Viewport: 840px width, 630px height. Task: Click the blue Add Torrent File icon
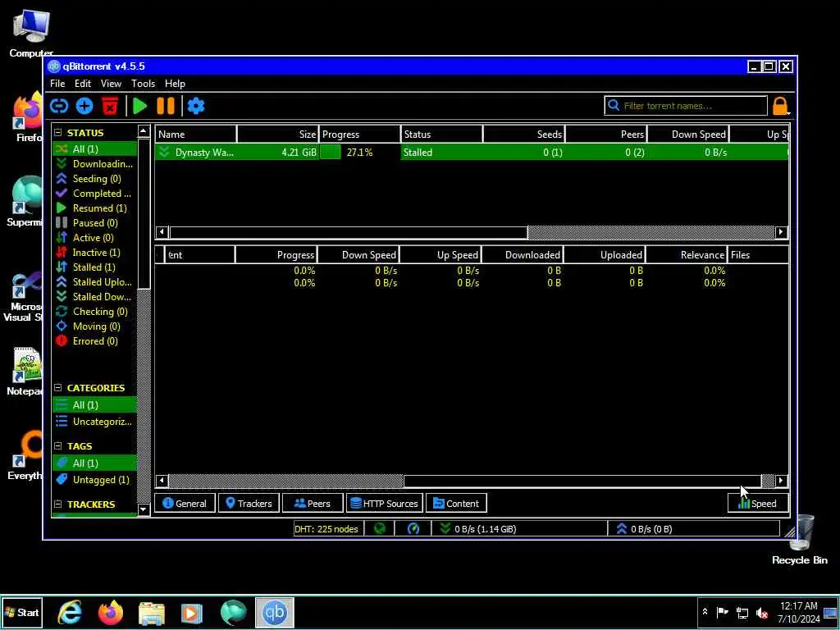(84, 106)
